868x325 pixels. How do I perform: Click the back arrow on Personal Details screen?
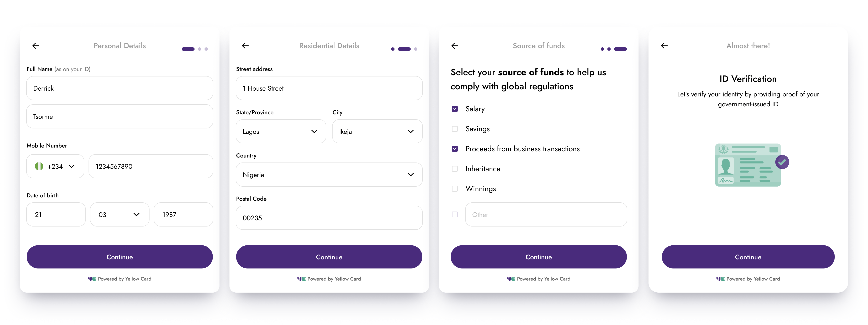(x=36, y=46)
